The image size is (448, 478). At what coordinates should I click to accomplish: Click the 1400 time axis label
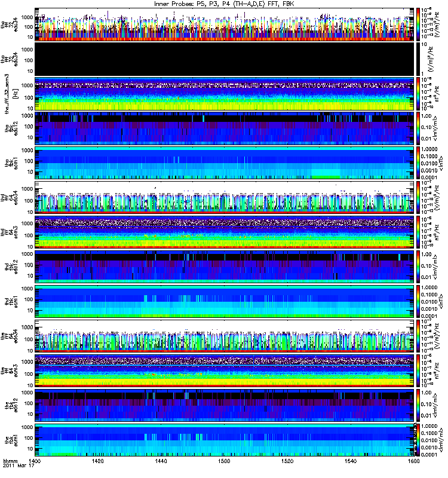click(35, 461)
